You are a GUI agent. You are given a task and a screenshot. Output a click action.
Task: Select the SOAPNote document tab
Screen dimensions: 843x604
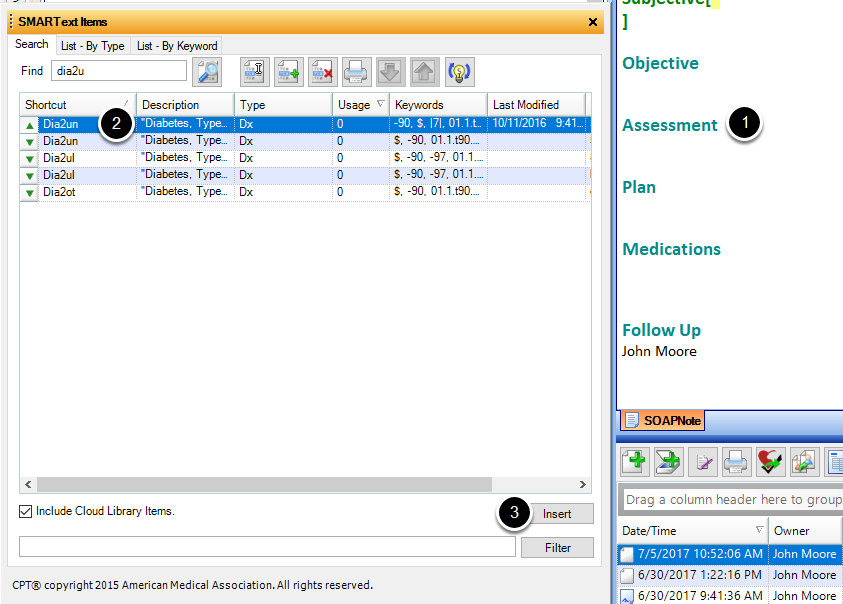click(663, 421)
